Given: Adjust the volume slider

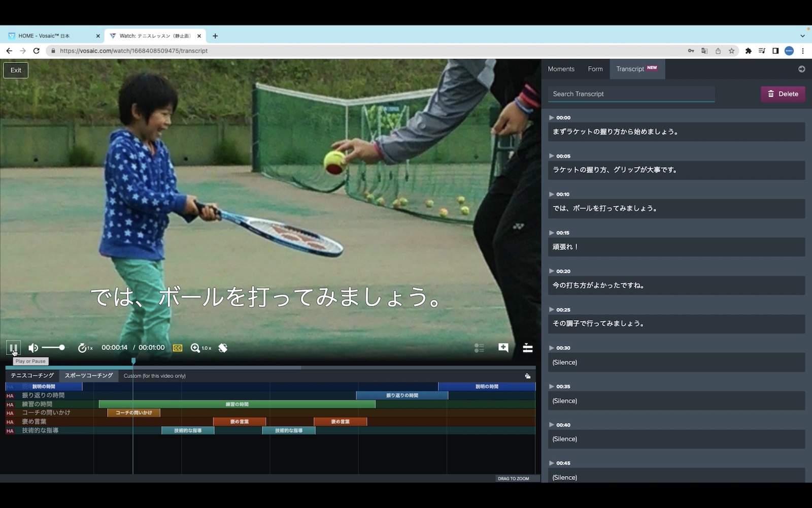Looking at the screenshot, I should point(53,347).
